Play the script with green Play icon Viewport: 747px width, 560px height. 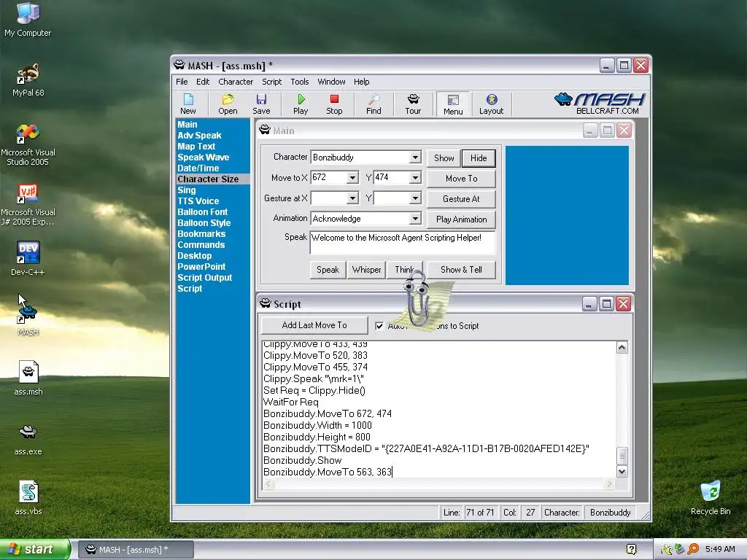tap(301, 104)
